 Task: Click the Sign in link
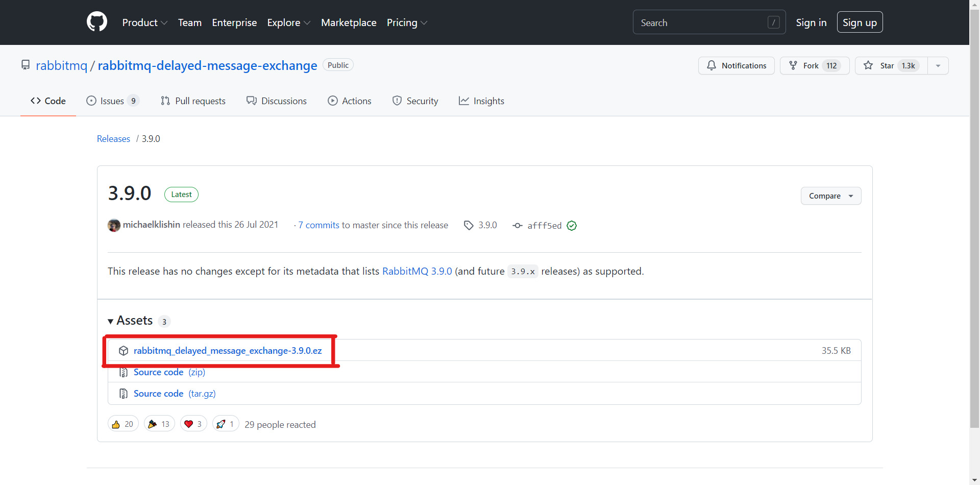pos(811,22)
